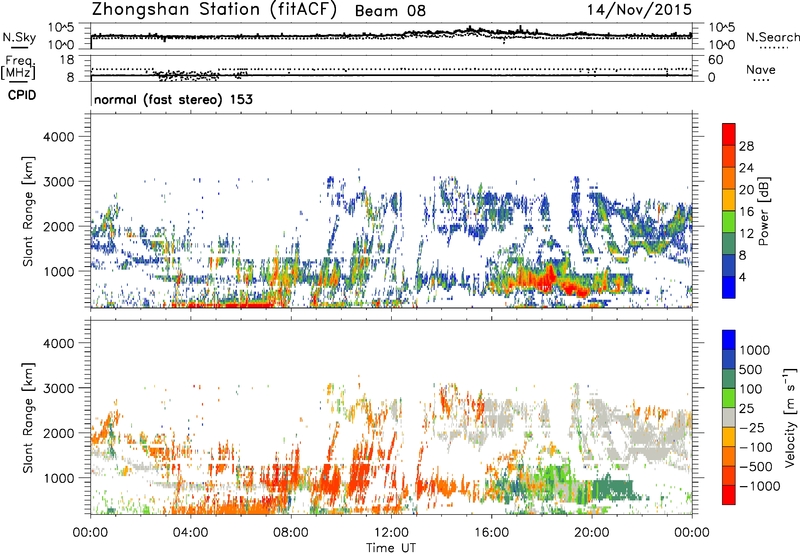This screenshot has height=554, width=800.
Task: Click the red bottom segment of Velocity colorbar
Action: point(729,495)
